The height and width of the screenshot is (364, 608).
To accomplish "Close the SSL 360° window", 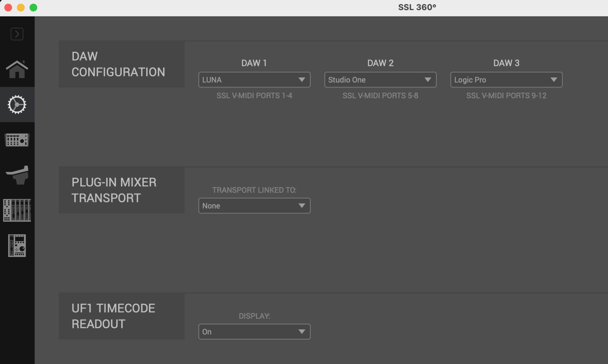I will pyautogui.click(x=8, y=7).
